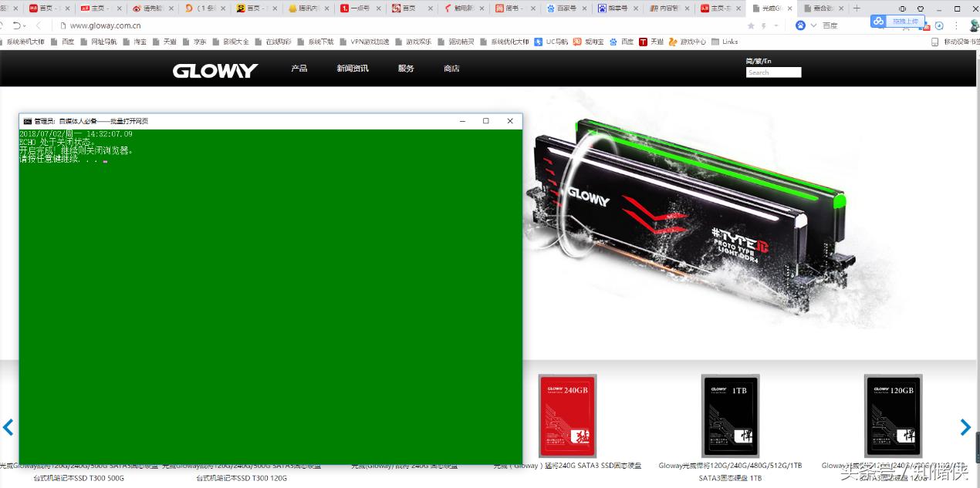Open the browser three-dot menu

point(956,25)
